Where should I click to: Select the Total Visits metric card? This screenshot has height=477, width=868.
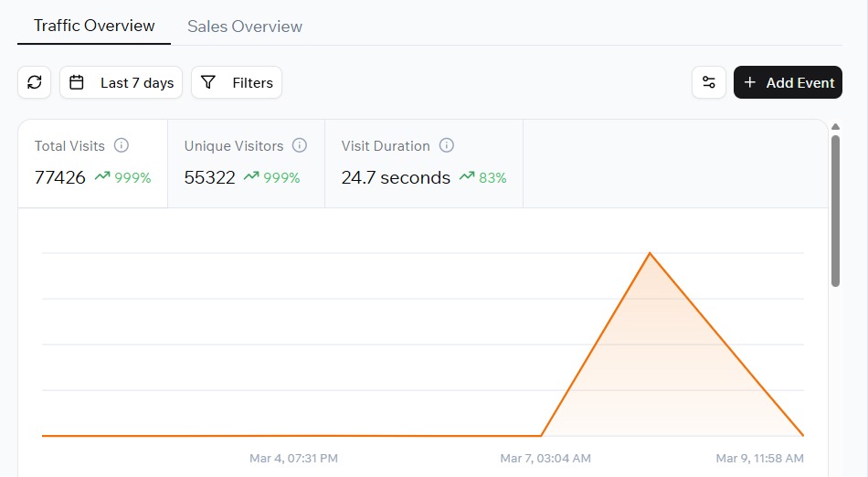click(x=92, y=163)
